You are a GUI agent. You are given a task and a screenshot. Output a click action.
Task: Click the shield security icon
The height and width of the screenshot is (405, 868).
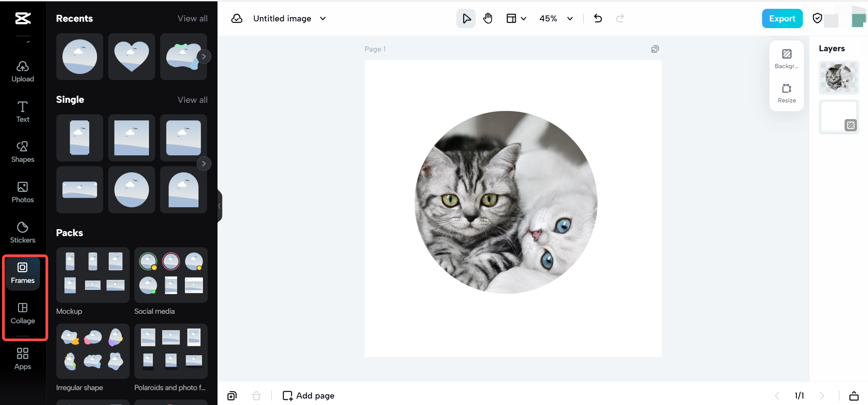817,18
